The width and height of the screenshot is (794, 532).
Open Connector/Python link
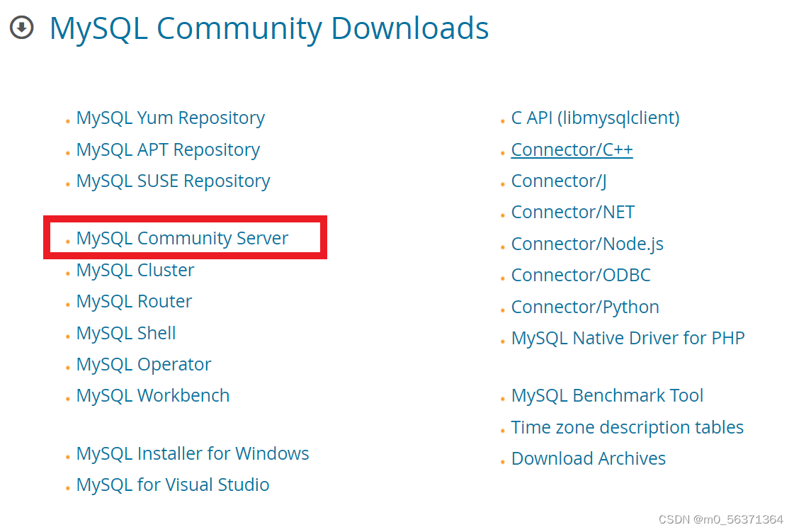pos(585,307)
